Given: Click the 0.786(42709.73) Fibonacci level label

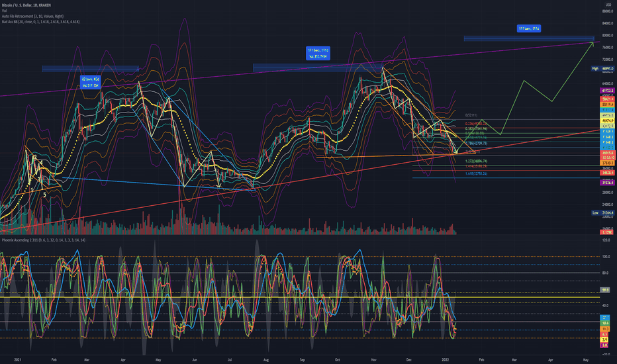Looking at the screenshot, I should click(476, 144).
